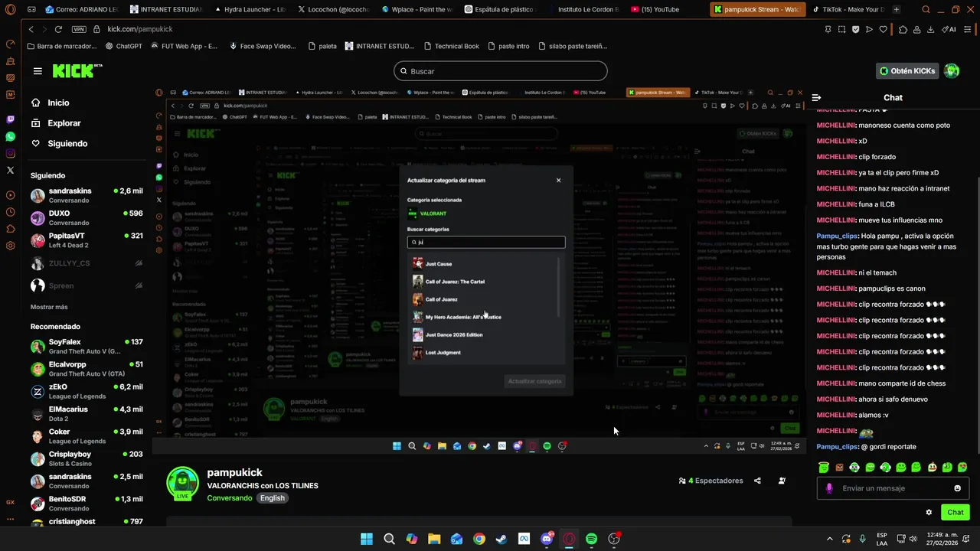Open the moderator user icon next to share
Viewport: 980px width, 551px height.
[782, 481]
